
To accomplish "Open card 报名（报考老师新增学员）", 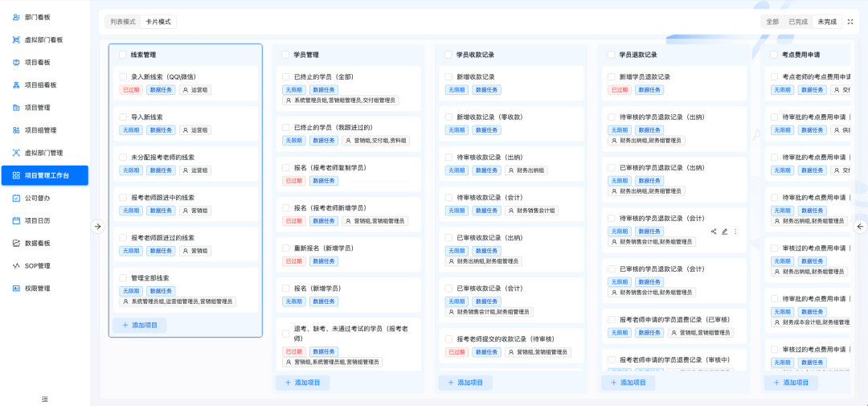I will coord(348,215).
